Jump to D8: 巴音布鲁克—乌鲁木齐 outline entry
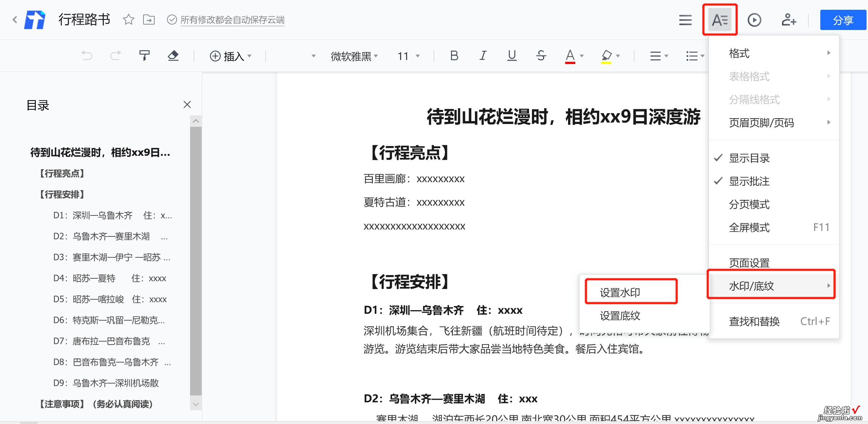Screen dimensions: 868x424 [112, 362]
